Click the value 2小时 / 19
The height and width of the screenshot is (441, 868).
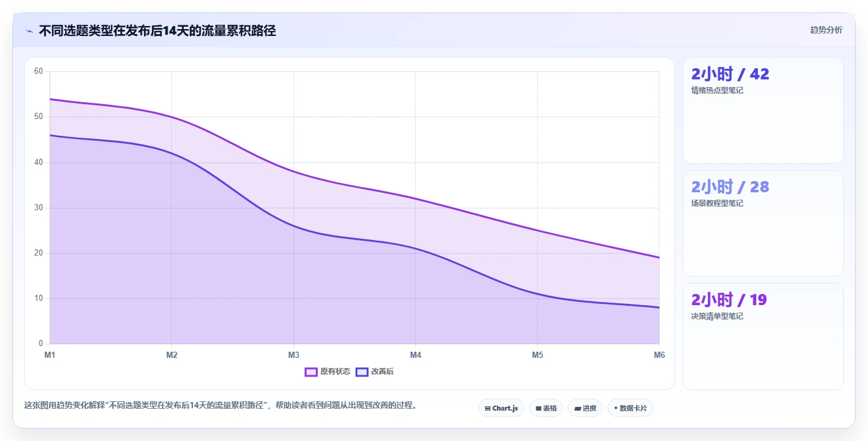(729, 300)
